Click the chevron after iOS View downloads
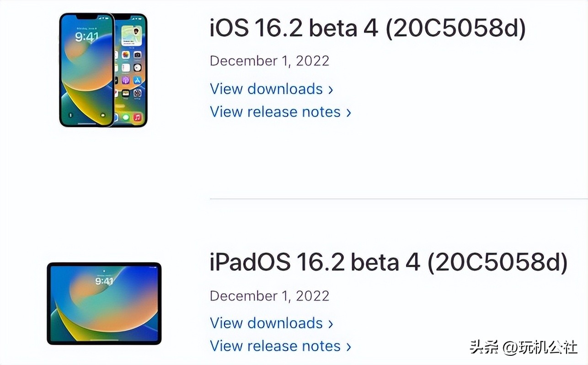Screen dimensions: 588x365 (x=331, y=89)
